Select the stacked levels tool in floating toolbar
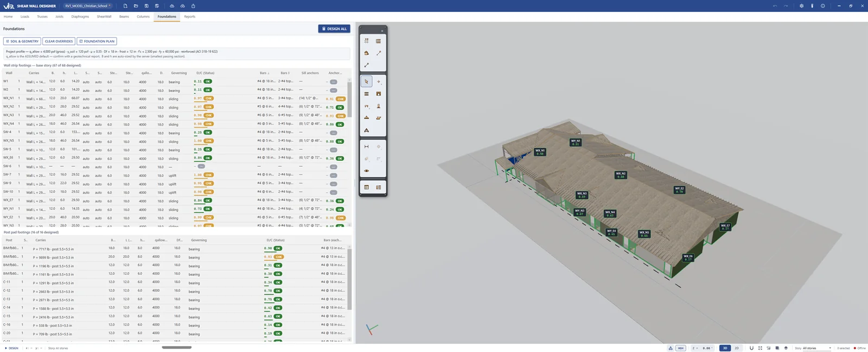Screen dimensions: 868x352 (379, 41)
